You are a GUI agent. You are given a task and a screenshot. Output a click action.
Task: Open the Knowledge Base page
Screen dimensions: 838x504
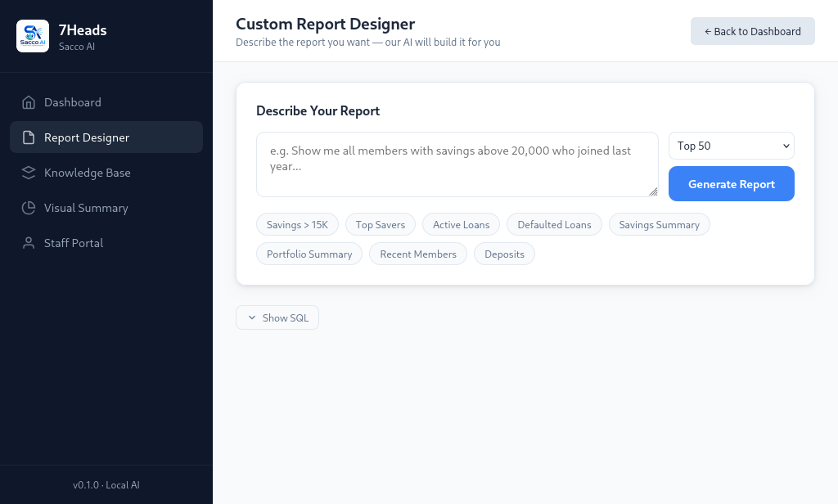106,173
